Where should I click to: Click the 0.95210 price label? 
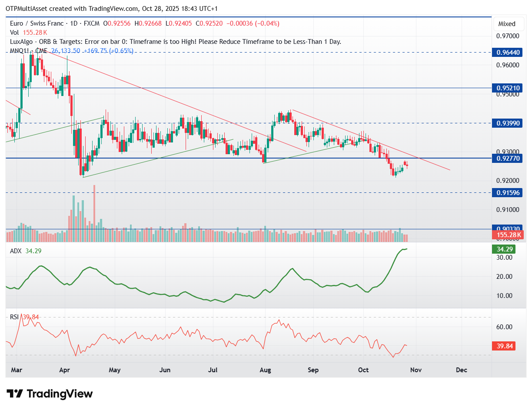pos(508,88)
